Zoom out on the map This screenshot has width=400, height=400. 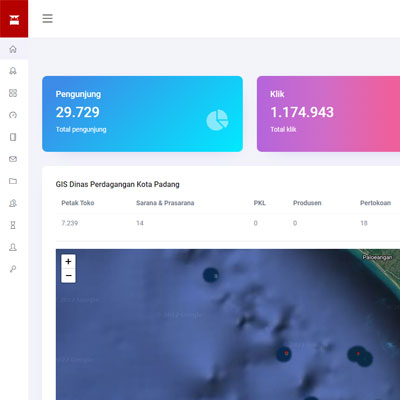[68, 276]
